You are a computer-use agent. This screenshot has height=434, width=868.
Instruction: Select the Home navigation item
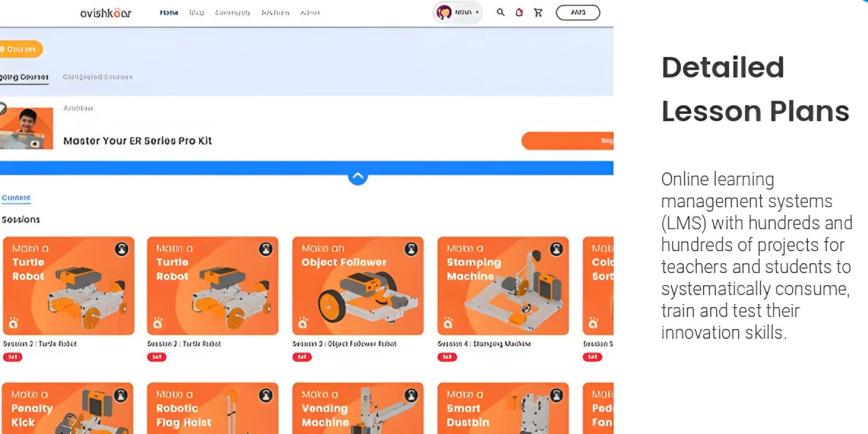click(x=169, y=12)
